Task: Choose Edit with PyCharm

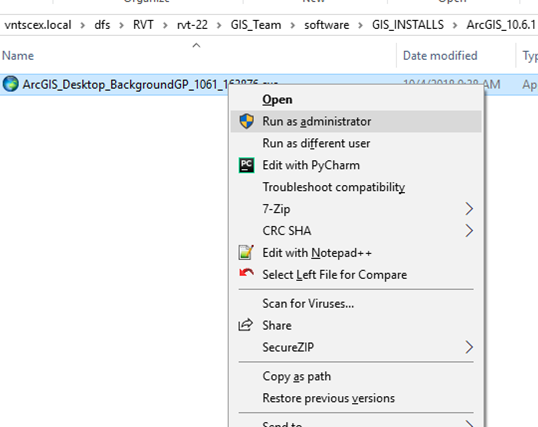Action: [356, 165]
